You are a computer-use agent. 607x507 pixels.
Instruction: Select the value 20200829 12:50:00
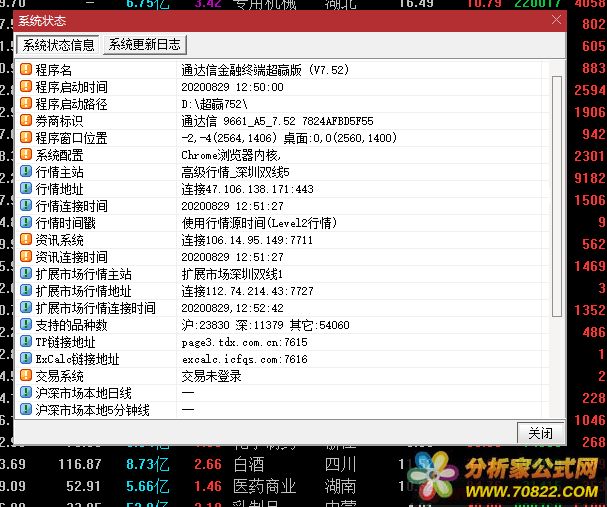coord(232,87)
